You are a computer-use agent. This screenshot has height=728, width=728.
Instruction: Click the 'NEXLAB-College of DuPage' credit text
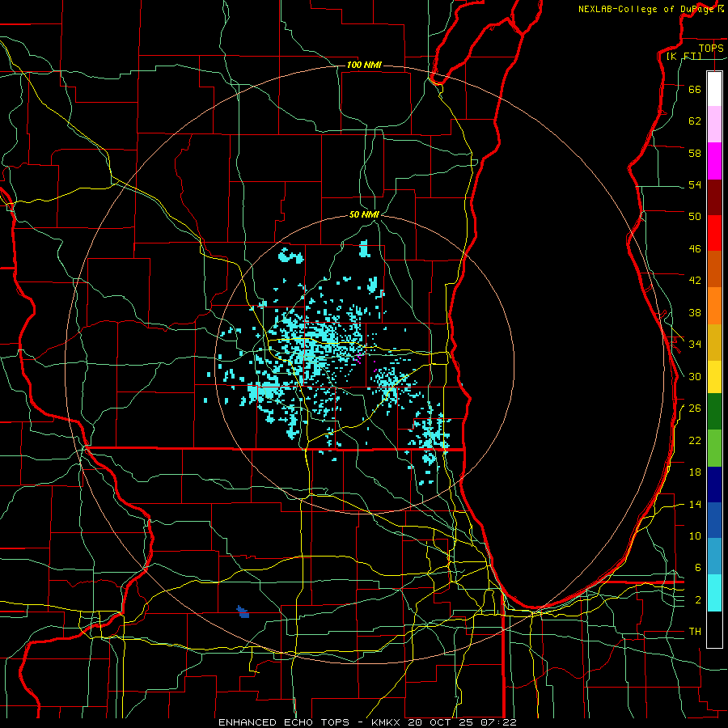coord(646,9)
